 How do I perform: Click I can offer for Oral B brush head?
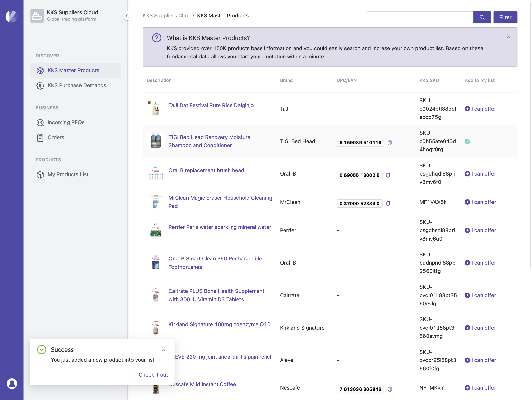click(x=480, y=174)
